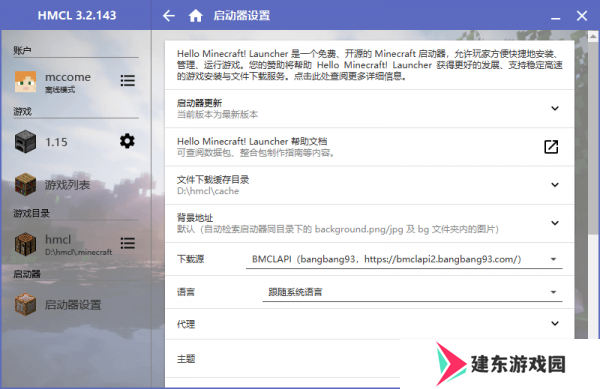Open the hmcl game directory list icon

127,243
